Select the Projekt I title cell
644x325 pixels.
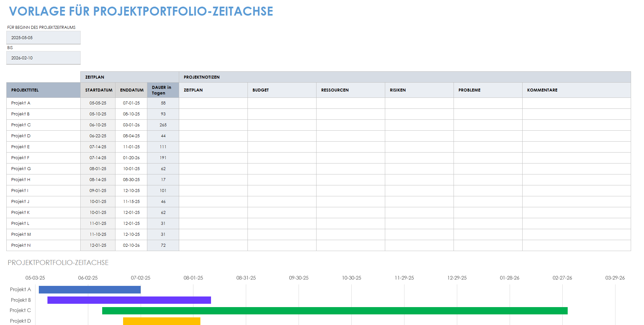pyautogui.click(x=43, y=191)
